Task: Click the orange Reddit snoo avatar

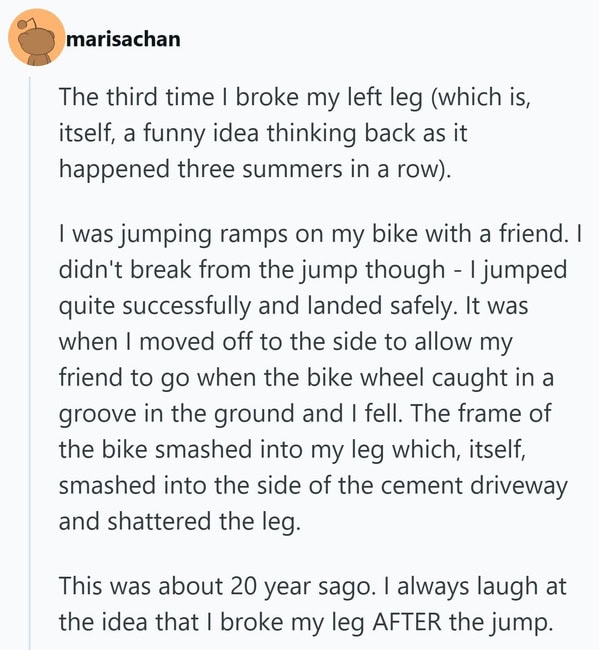Action: click(x=36, y=38)
